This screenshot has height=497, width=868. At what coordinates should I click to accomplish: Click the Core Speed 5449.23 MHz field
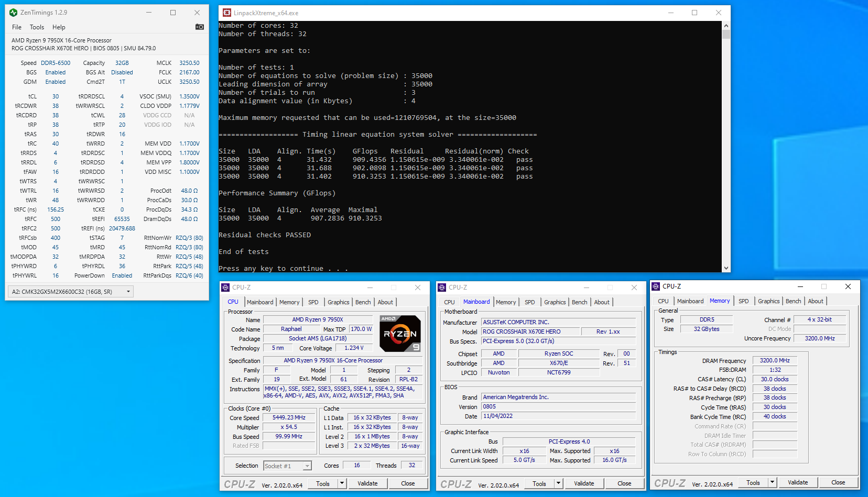289,418
